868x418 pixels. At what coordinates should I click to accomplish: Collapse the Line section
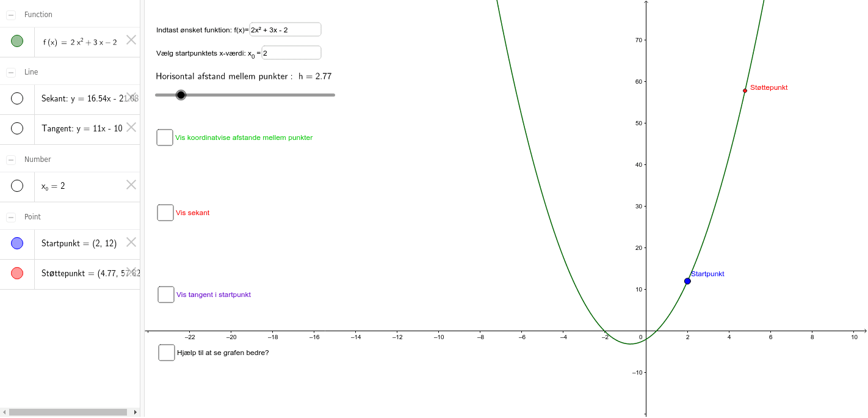11,72
